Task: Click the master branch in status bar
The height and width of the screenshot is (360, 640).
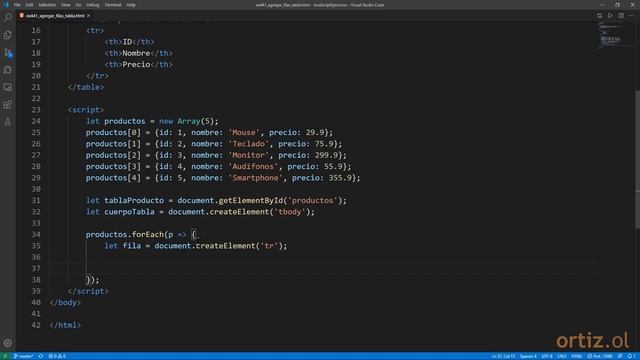Action: pyautogui.click(x=24, y=356)
